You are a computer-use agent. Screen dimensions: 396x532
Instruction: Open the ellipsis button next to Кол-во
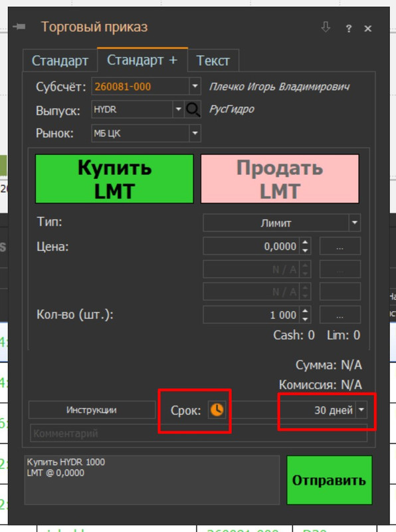coord(340,315)
